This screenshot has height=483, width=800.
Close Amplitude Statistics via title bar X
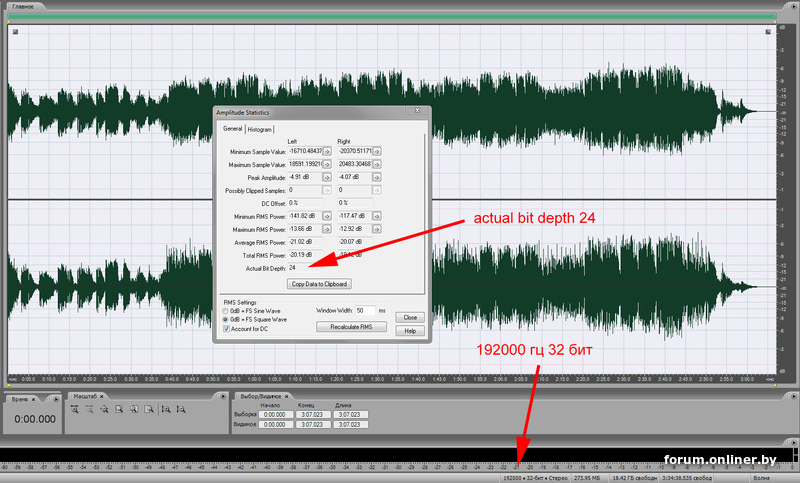417,111
